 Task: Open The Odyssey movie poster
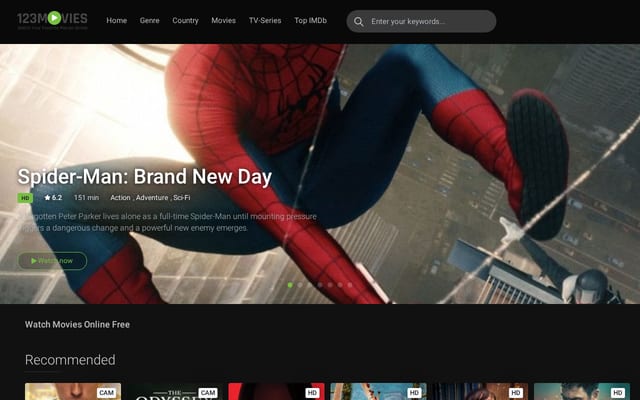(x=175, y=391)
